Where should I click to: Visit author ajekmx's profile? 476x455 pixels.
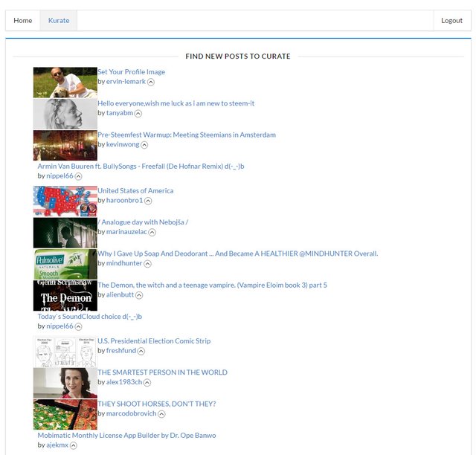click(x=57, y=445)
